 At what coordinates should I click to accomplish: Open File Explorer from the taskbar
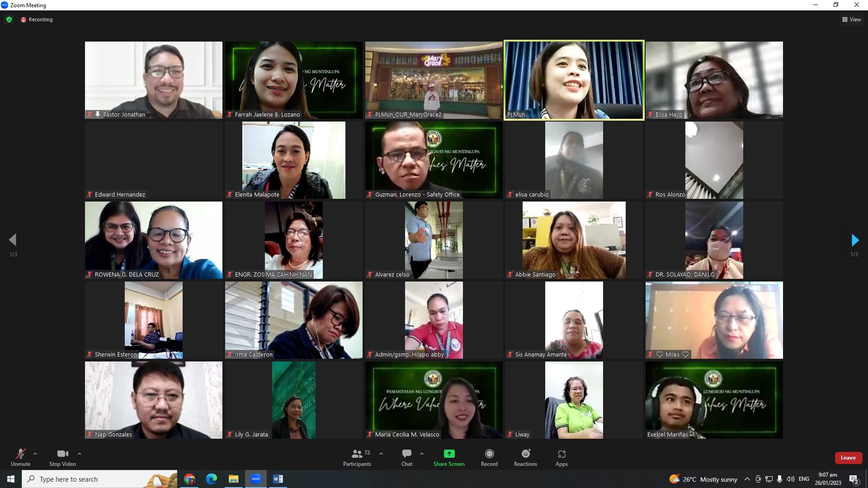pyautogui.click(x=233, y=479)
